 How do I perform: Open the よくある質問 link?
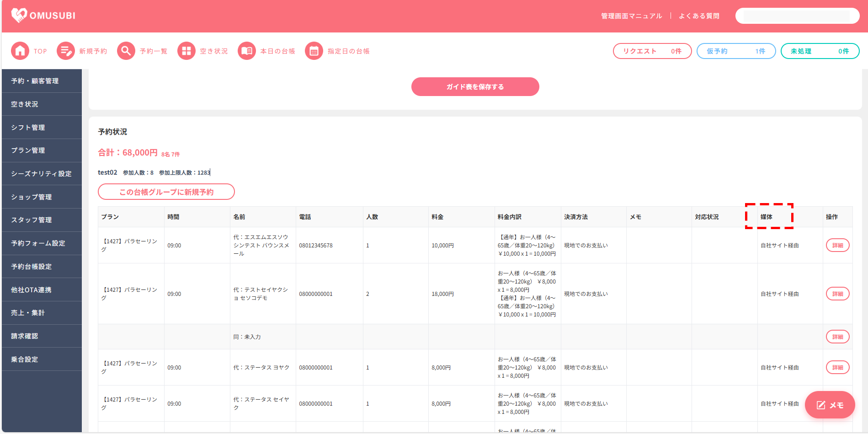[x=699, y=16]
